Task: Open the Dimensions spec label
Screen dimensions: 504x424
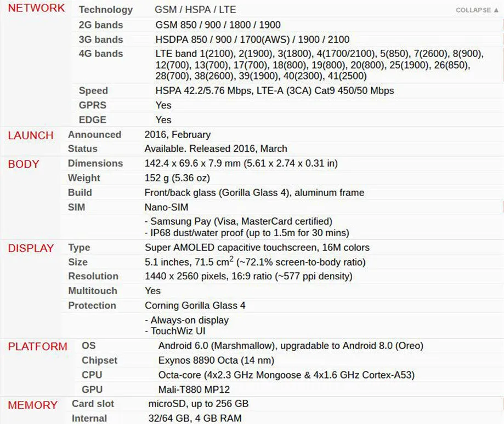Action: click(95, 163)
